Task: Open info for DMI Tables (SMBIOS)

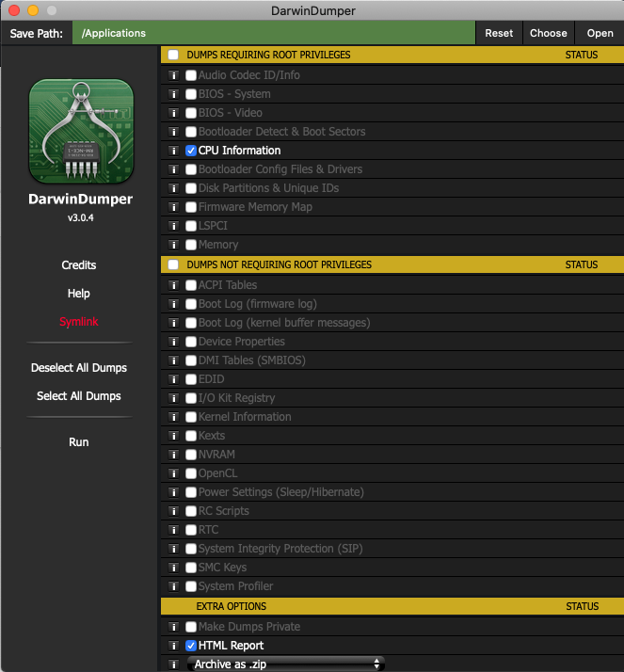Action: point(173,360)
